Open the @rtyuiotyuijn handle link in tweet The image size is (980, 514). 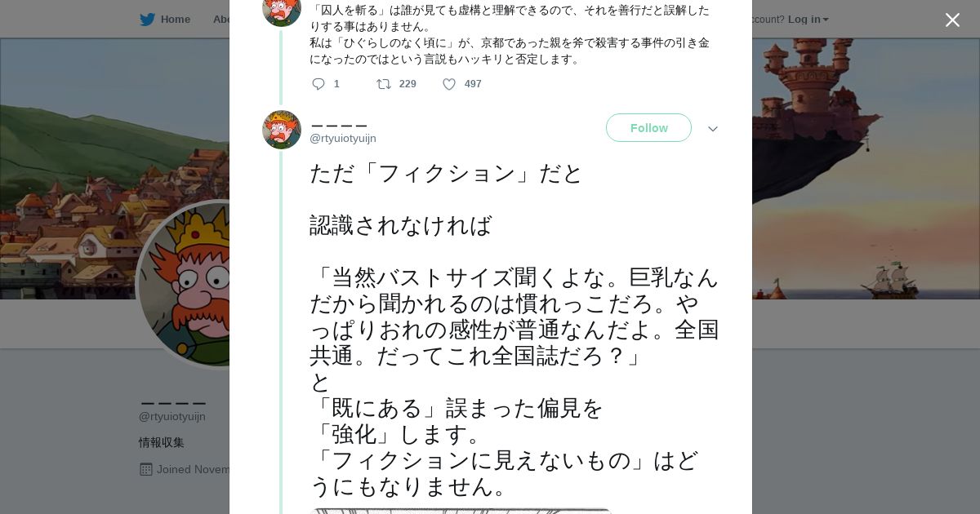click(343, 139)
